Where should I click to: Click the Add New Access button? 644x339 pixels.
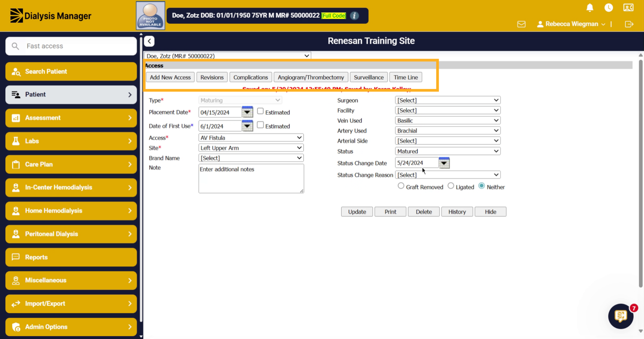tap(170, 77)
